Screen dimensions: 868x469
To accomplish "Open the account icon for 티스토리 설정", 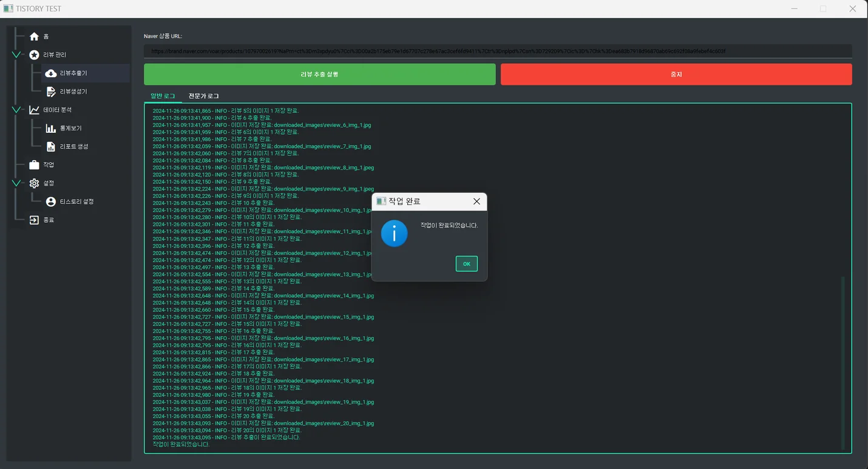I will coord(51,201).
